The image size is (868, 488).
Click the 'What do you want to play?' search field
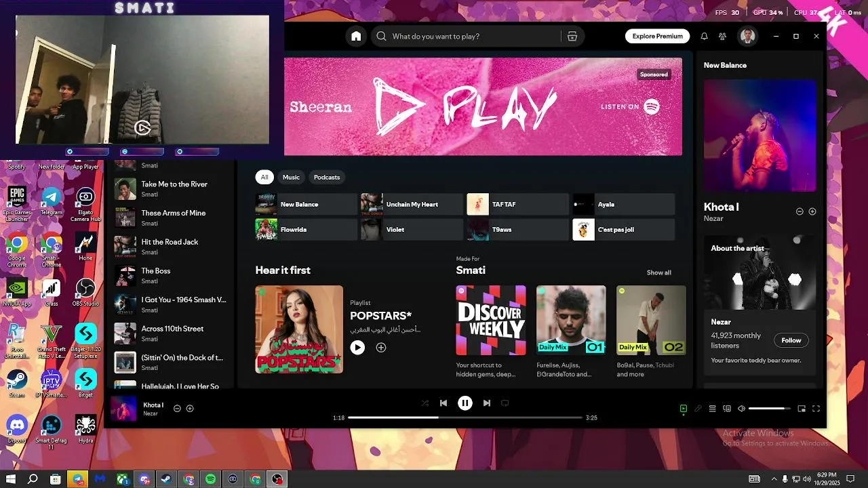(x=477, y=37)
